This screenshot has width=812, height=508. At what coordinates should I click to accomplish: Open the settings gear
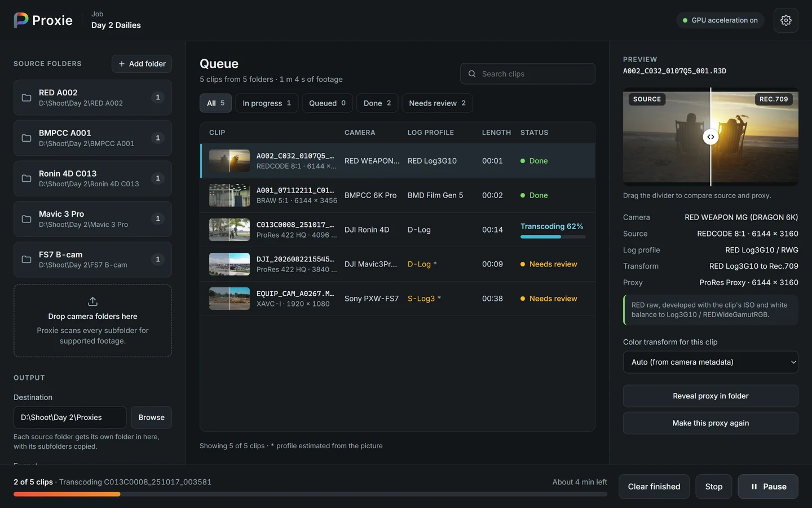click(x=785, y=20)
